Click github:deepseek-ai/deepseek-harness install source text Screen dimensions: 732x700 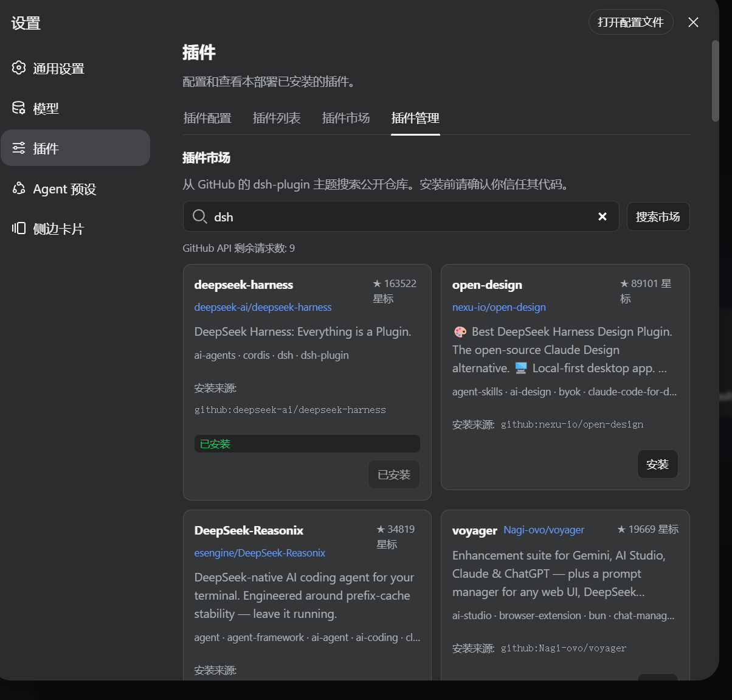click(290, 410)
